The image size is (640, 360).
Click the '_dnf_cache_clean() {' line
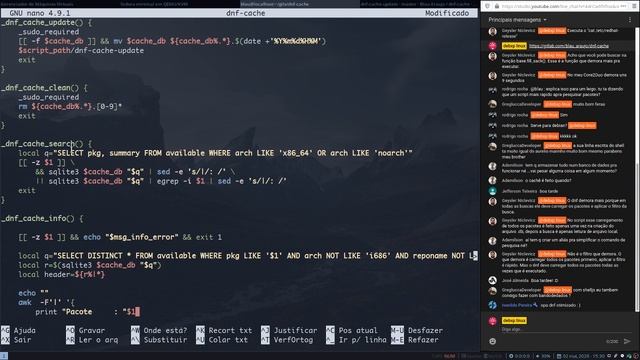(44, 88)
